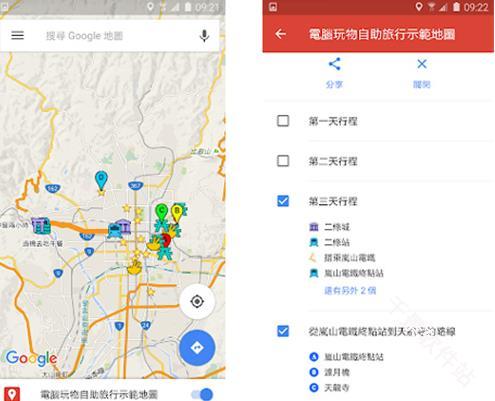Tap the yellow hand marker below city center

[135, 267]
